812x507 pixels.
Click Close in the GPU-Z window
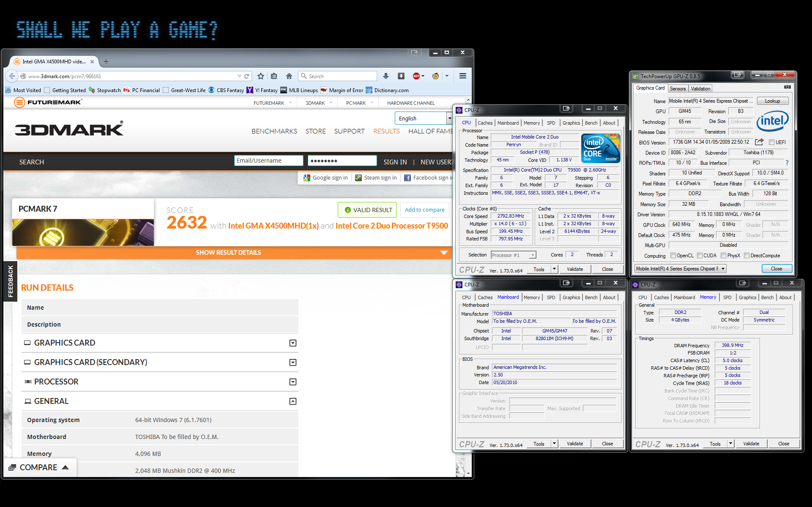click(x=776, y=269)
